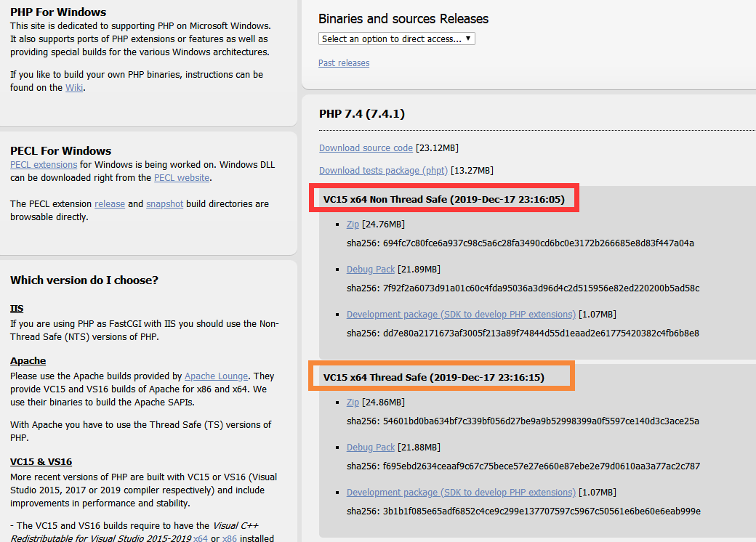The image size is (756, 542).
Task: Click the PHP For Windows heading
Action: (58, 12)
